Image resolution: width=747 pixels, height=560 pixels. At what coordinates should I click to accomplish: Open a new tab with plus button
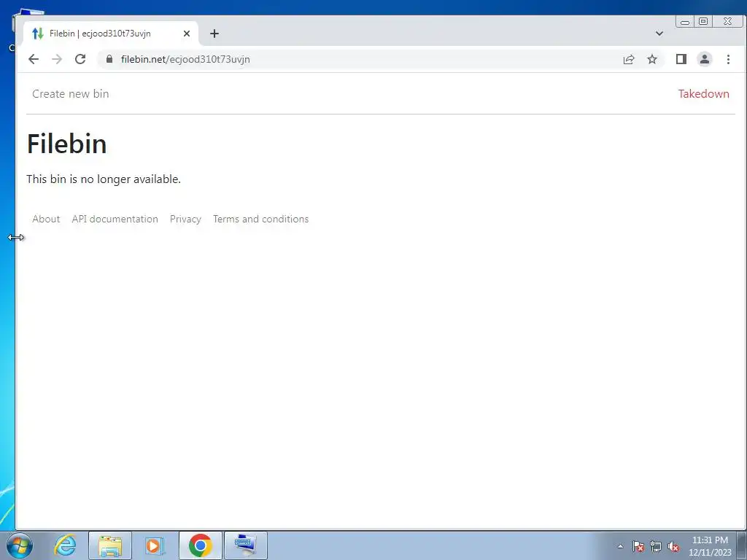[214, 34]
